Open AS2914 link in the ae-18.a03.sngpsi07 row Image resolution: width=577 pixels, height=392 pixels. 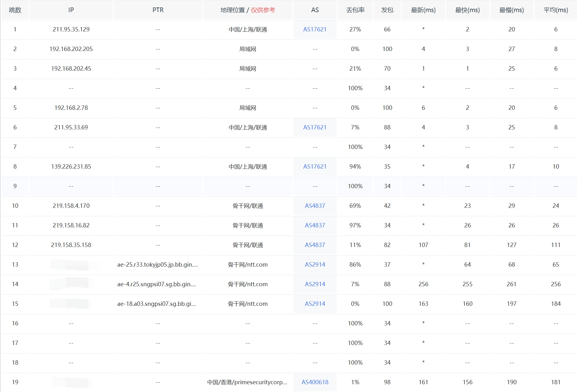[315, 304]
